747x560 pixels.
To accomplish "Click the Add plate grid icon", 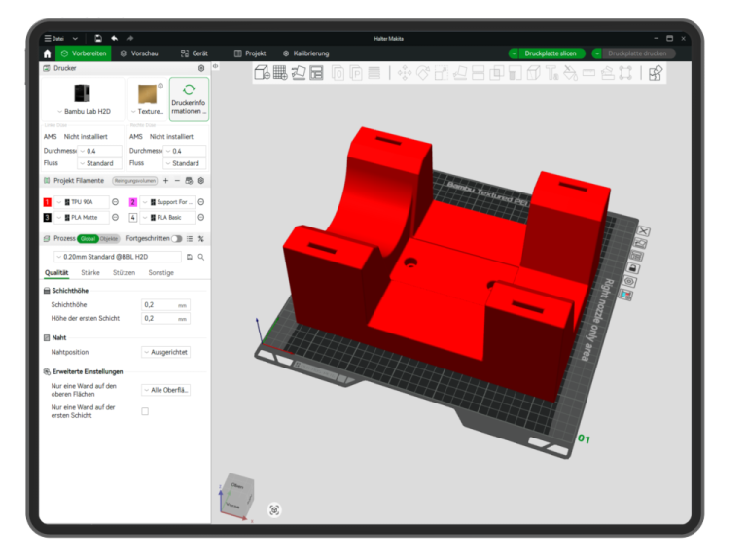I will (x=280, y=73).
